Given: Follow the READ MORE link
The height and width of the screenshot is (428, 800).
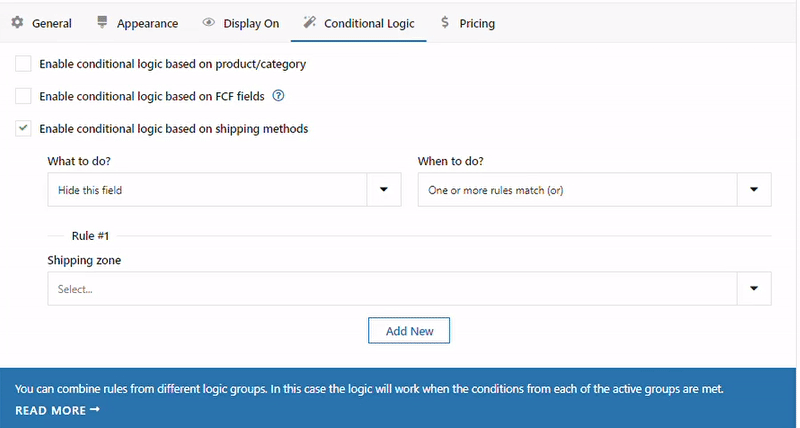Looking at the screenshot, I should pos(50,410).
